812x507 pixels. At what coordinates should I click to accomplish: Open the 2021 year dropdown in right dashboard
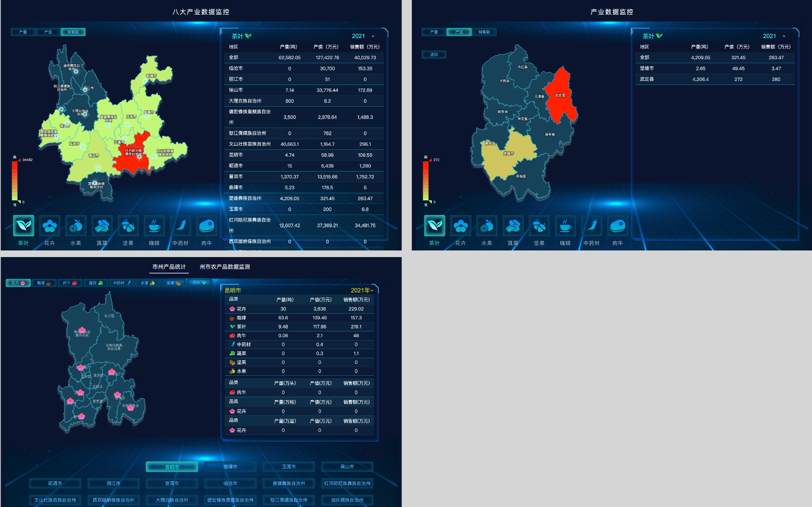775,36
